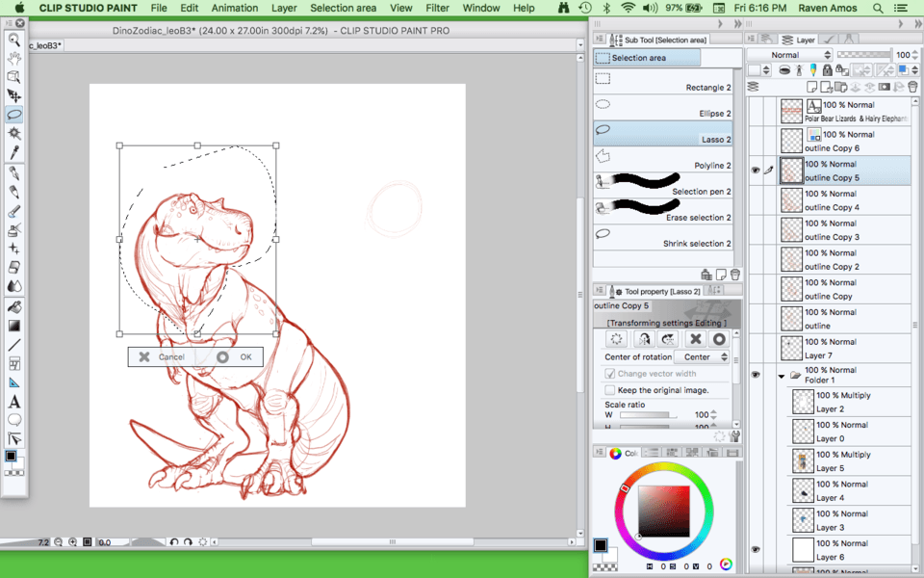Choose the Polyline 2 sub tool
This screenshot has width=924, height=578.
(663, 158)
